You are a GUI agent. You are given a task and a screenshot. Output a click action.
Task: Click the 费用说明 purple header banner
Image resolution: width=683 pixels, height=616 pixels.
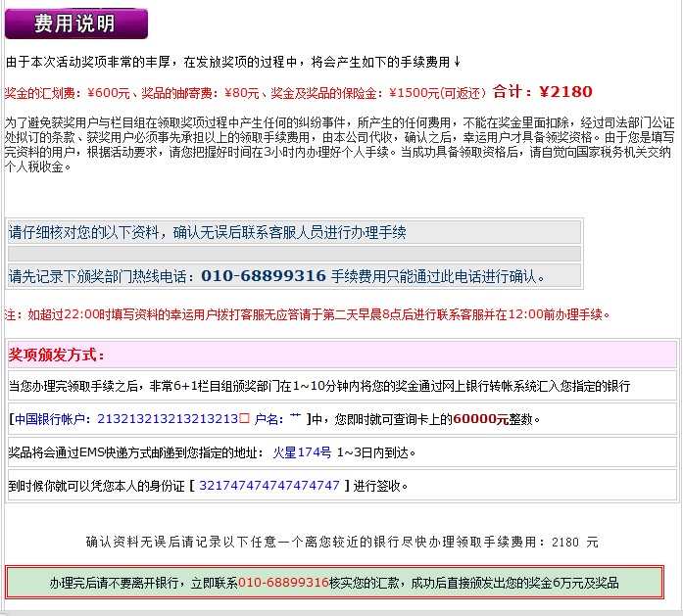click(76, 24)
